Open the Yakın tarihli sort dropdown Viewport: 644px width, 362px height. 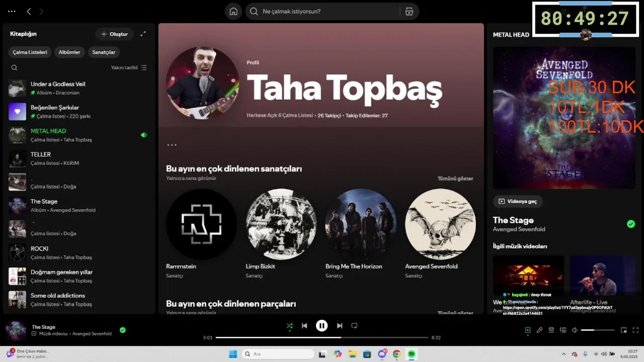129,67
